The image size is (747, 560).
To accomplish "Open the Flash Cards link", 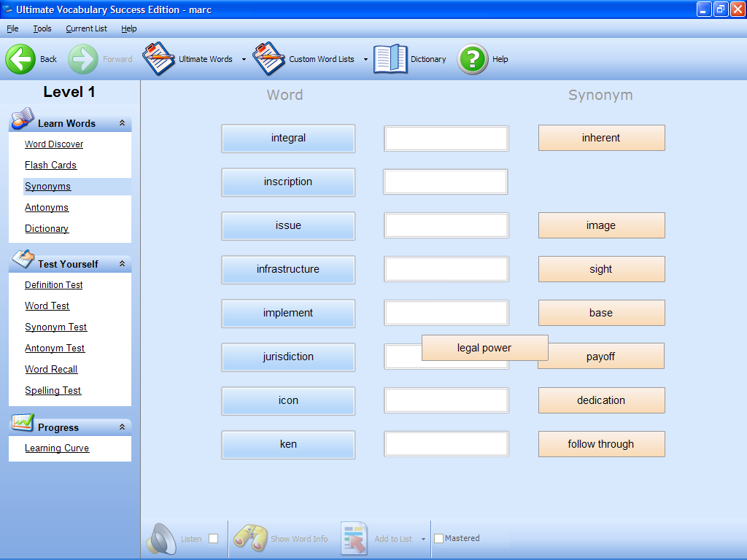I will (x=50, y=166).
